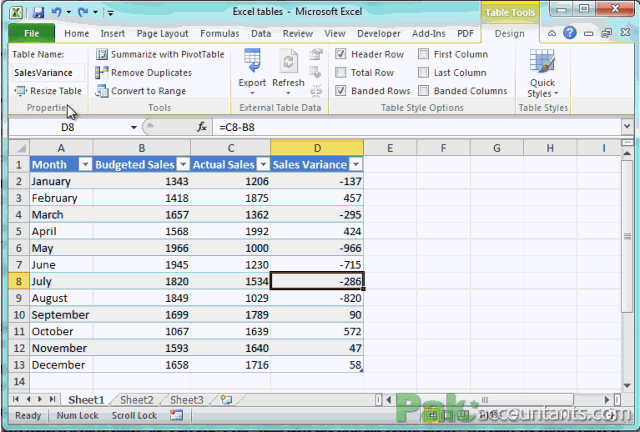Switch to the Sheet3 worksheet tab
The height and width of the screenshot is (432, 640).
(187, 400)
